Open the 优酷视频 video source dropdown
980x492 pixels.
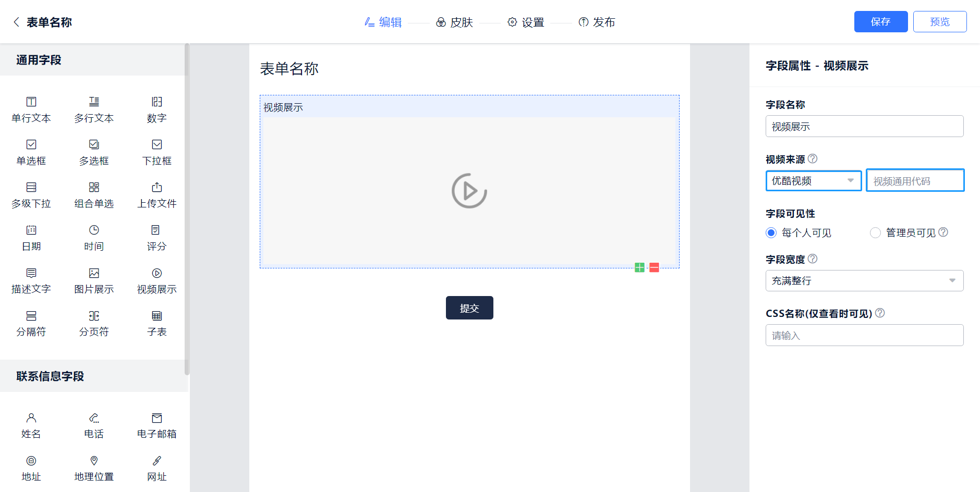pos(813,181)
